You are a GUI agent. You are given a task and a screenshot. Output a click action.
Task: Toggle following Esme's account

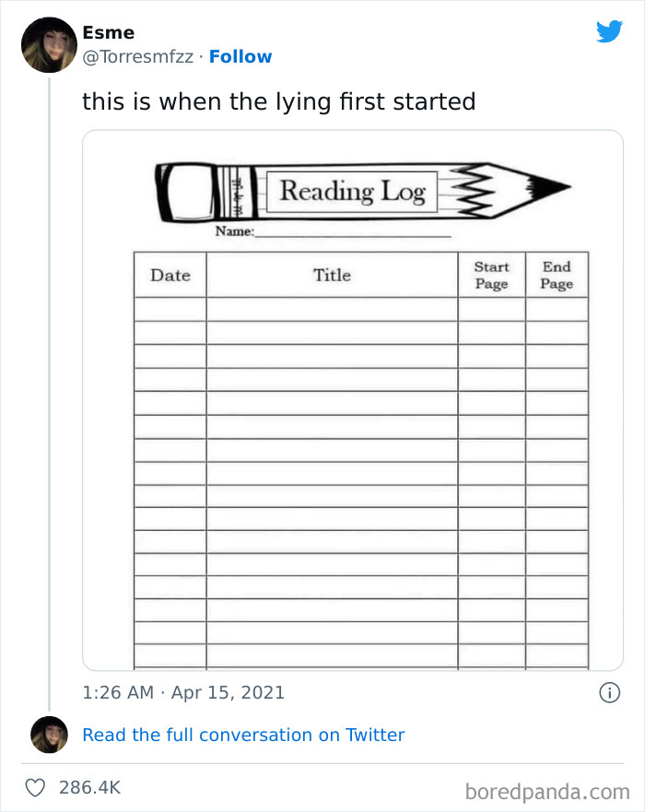(240, 56)
